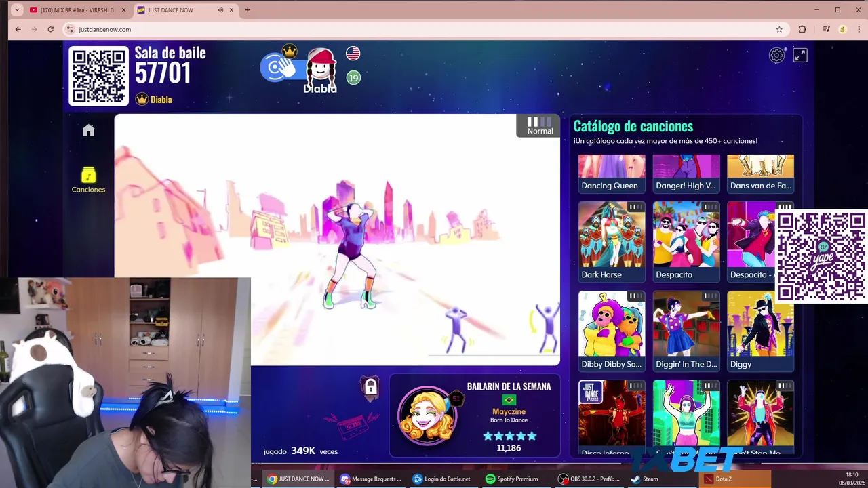Screen dimensions: 868x488
Task: Bookmark this page with the star
Action: [779, 29]
